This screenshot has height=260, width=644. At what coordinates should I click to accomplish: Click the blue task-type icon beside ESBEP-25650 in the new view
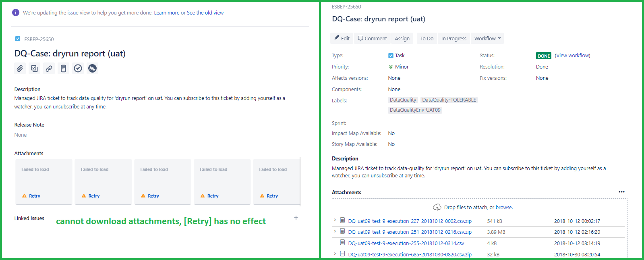point(18,39)
